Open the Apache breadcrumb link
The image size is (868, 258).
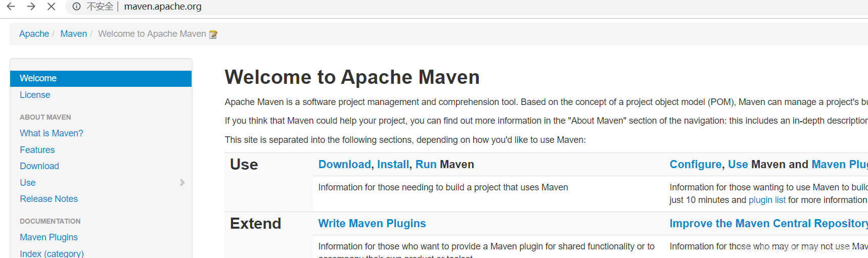tap(34, 34)
